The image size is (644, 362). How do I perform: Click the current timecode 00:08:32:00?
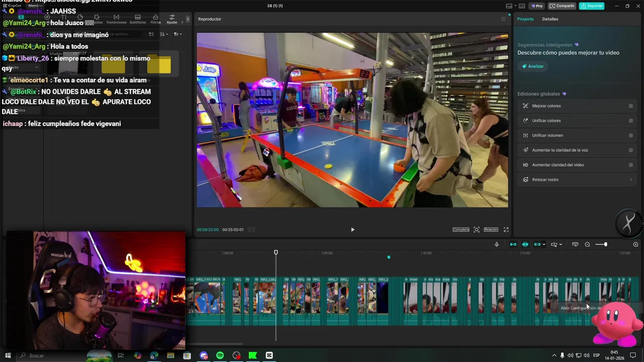tap(208, 230)
